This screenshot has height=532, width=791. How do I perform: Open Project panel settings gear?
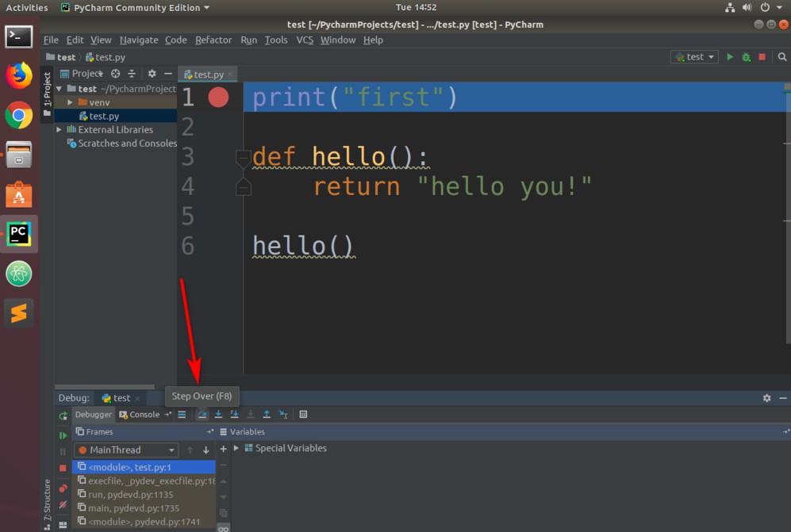pyautogui.click(x=152, y=74)
